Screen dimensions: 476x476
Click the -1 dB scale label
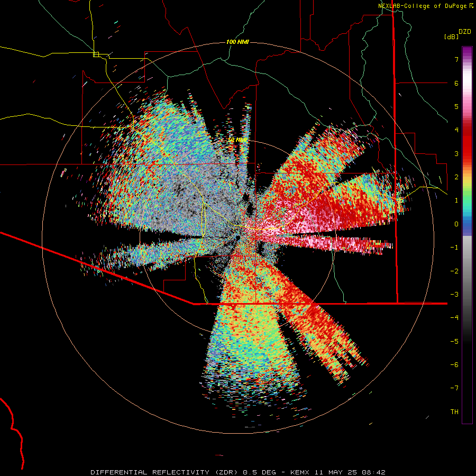click(x=454, y=248)
